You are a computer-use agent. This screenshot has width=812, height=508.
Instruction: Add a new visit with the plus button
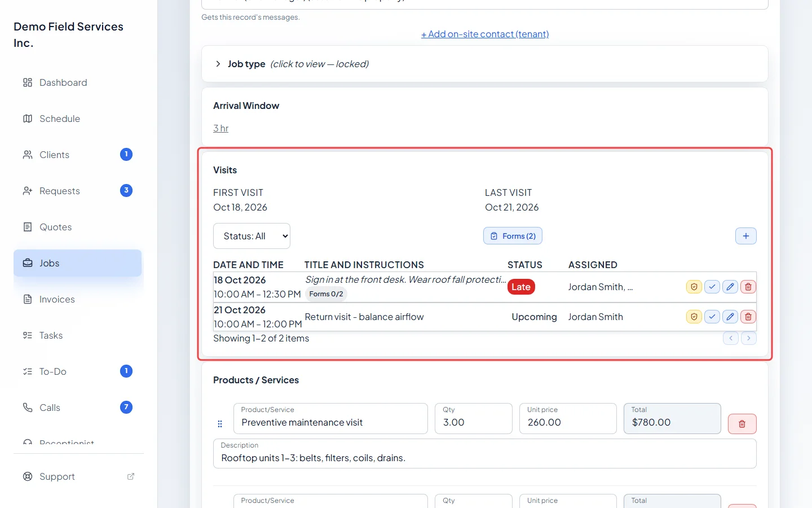(x=746, y=236)
